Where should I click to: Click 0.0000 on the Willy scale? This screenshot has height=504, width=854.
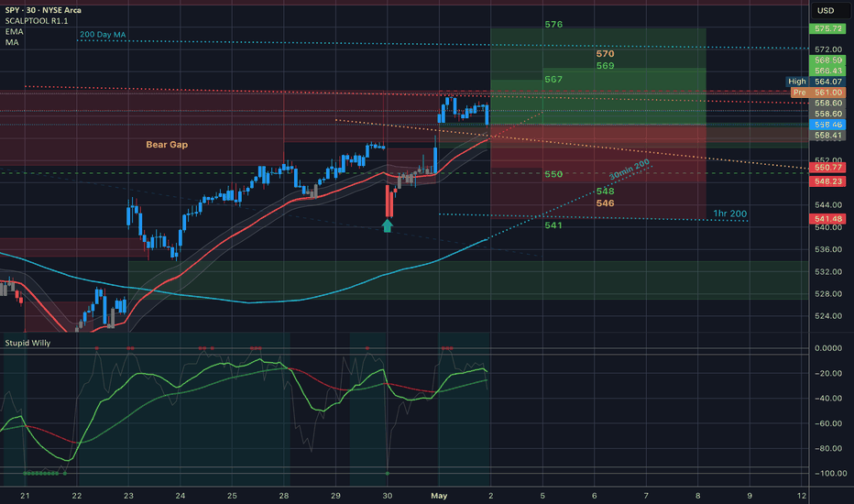pyautogui.click(x=827, y=348)
